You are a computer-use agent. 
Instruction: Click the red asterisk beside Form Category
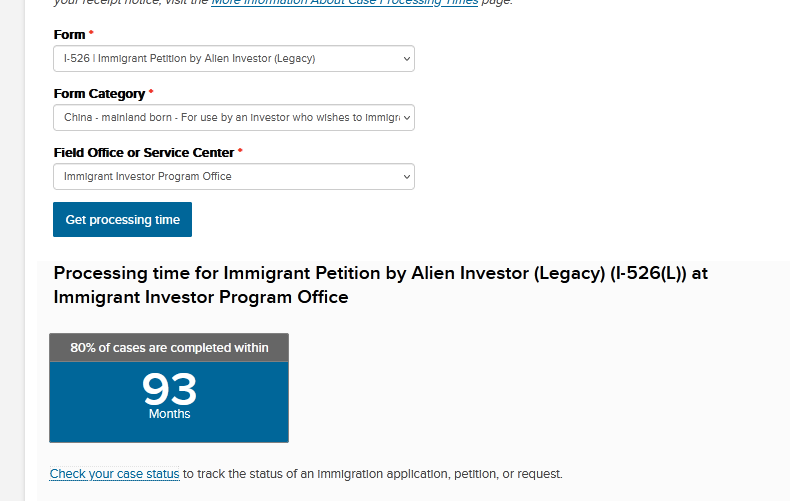pyautogui.click(x=151, y=94)
